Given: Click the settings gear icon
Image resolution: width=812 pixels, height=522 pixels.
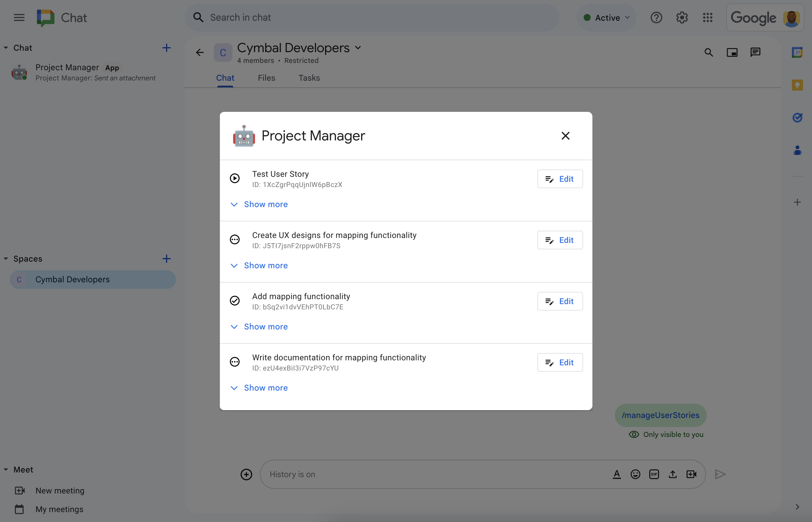Looking at the screenshot, I should pos(682,17).
